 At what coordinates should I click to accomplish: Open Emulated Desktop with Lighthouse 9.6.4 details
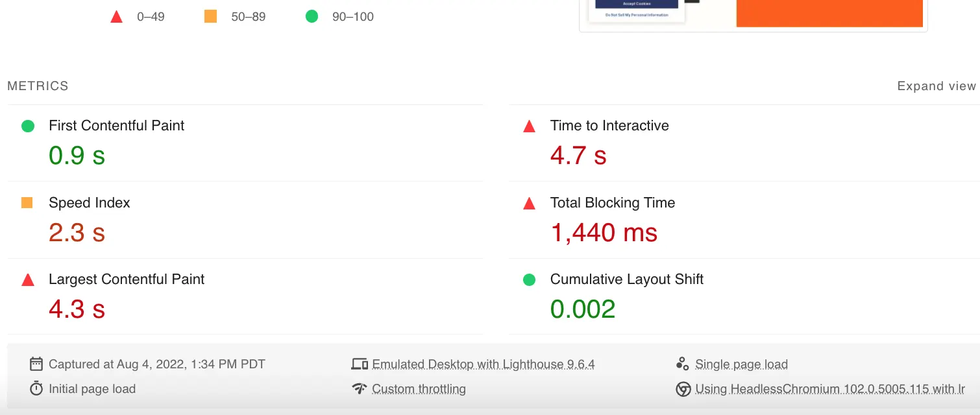pos(484,364)
